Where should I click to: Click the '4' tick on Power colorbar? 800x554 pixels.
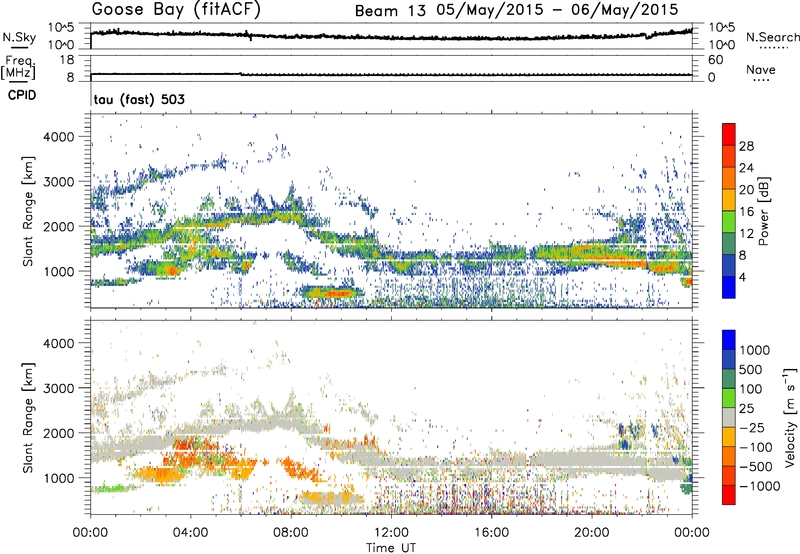pyautogui.click(x=743, y=277)
